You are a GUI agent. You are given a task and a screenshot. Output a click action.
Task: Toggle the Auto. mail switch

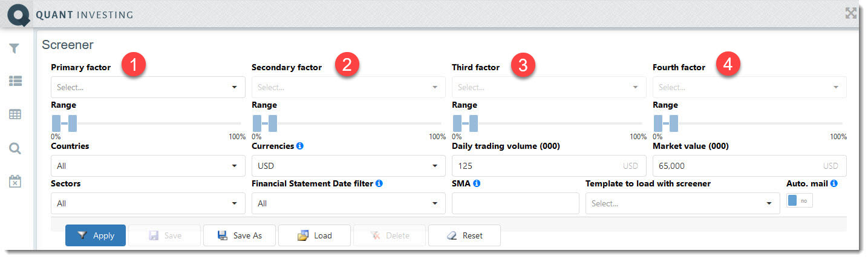point(799,200)
